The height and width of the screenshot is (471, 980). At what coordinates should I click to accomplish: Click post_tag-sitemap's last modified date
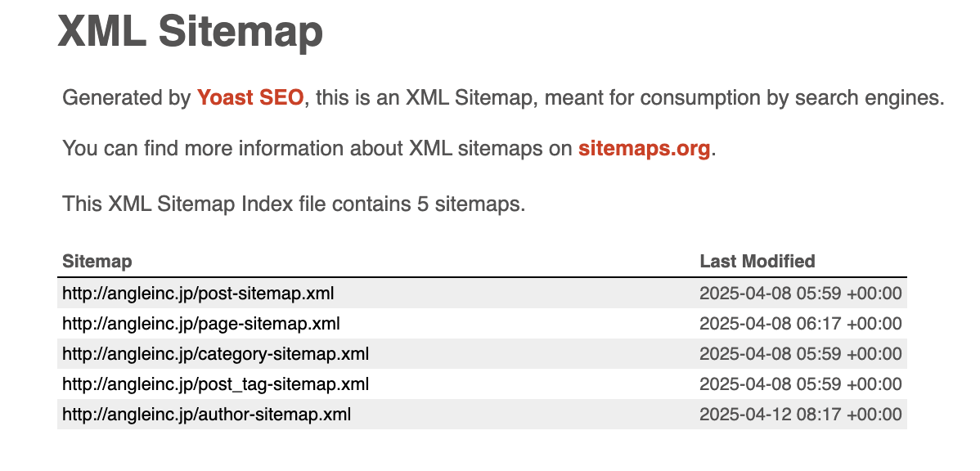tap(800, 384)
